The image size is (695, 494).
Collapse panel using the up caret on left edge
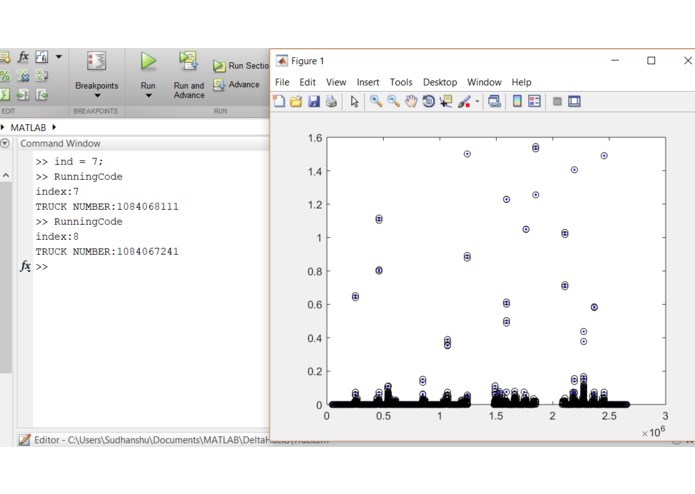click(6, 175)
